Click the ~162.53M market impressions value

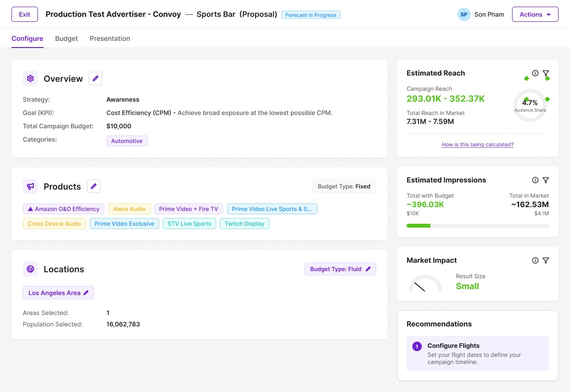pyautogui.click(x=530, y=205)
